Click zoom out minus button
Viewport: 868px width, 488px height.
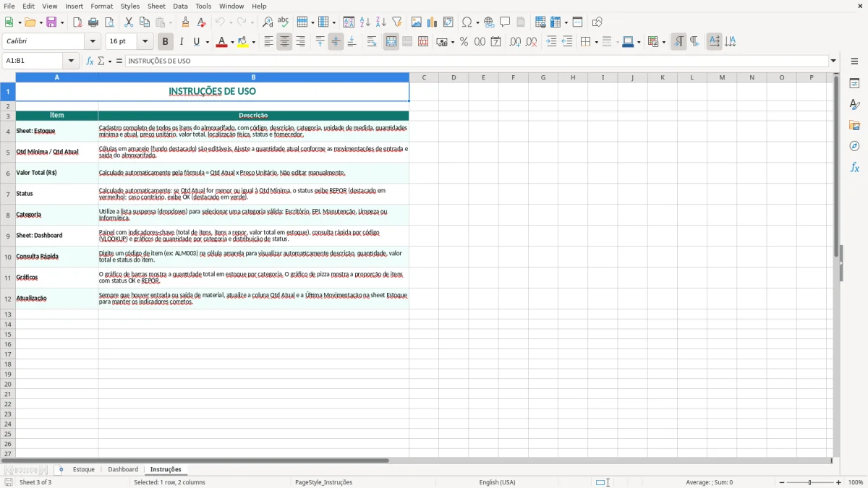(x=782, y=482)
